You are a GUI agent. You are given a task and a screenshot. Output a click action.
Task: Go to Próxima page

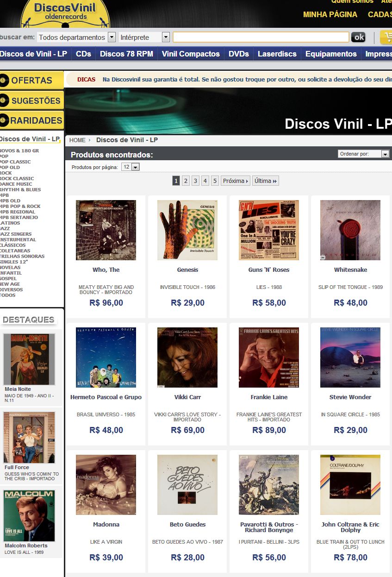236,181
